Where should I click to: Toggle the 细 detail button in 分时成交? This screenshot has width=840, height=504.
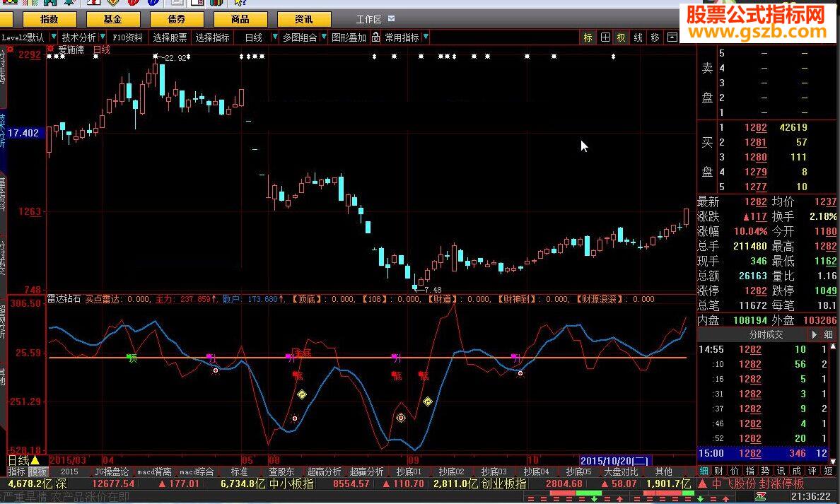[x=828, y=334]
